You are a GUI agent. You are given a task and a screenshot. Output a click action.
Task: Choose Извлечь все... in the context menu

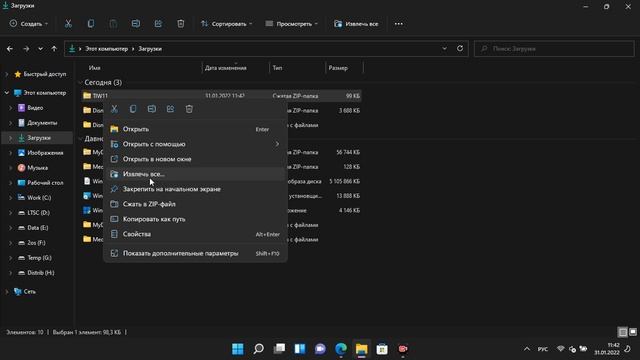click(x=195, y=174)
